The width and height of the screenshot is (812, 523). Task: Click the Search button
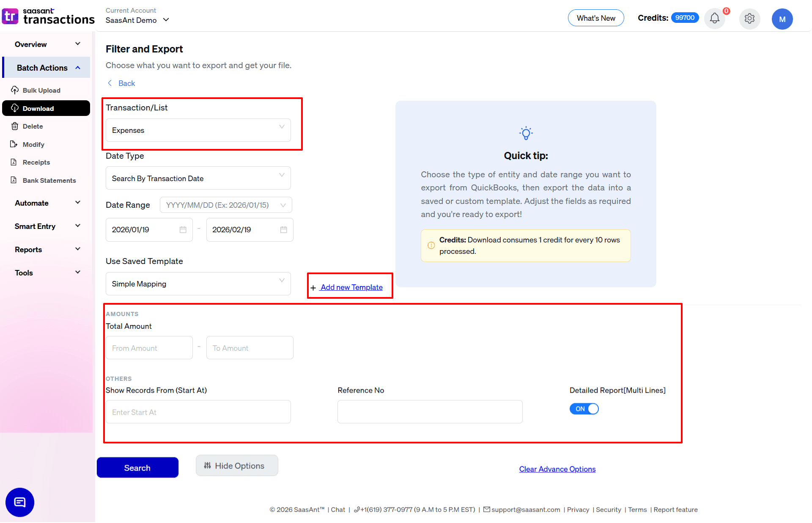(x=137, y=468)
